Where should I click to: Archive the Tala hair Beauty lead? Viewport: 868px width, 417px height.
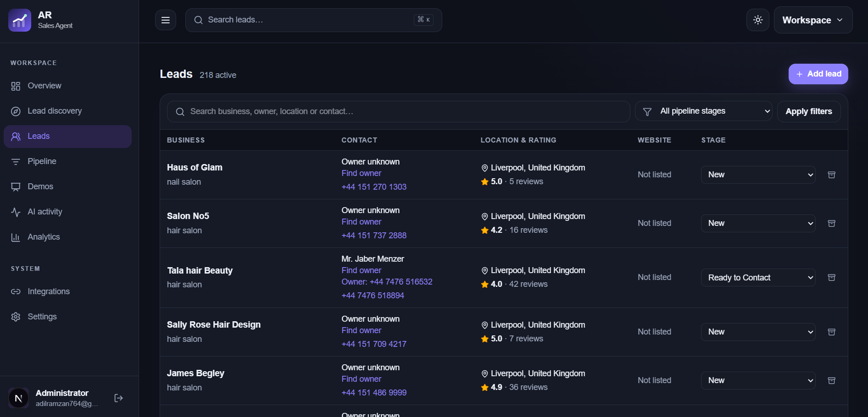[x=831, y=278]
